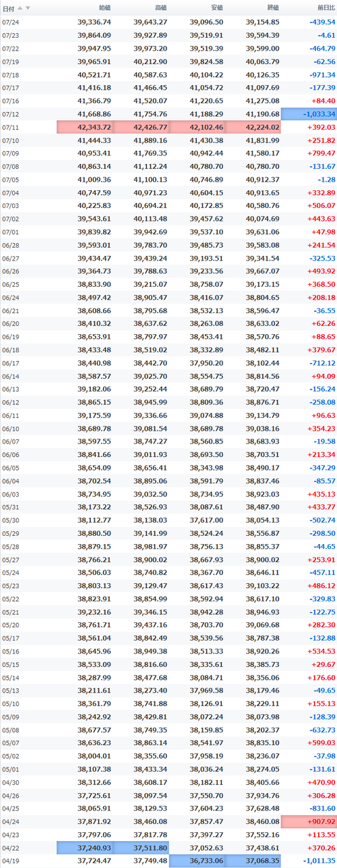This screenshot has width=337, height=868.
Task: Select the change value +62.26
Action: pyautogui.click(x=322, y=323)
